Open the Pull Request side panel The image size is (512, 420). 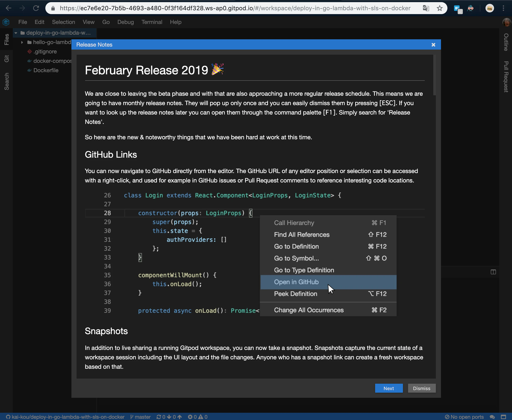[x=506, y=77]
